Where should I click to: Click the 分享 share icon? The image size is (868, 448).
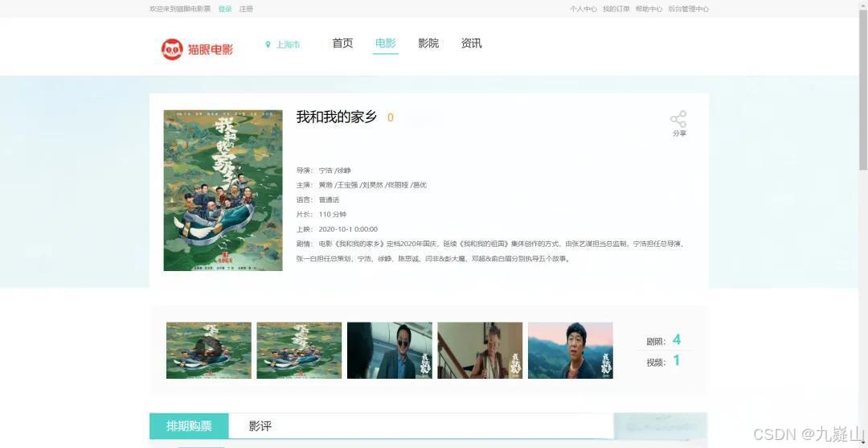(678, 119)
